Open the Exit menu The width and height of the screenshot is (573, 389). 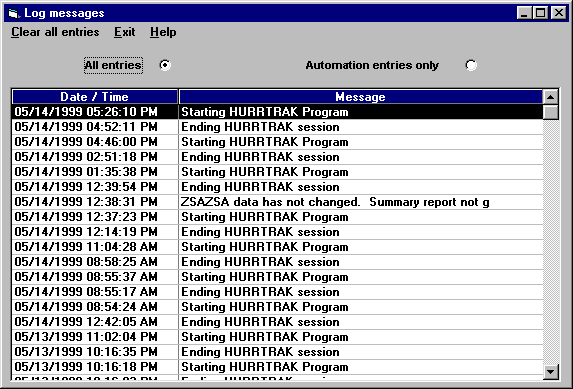point(125,32)
